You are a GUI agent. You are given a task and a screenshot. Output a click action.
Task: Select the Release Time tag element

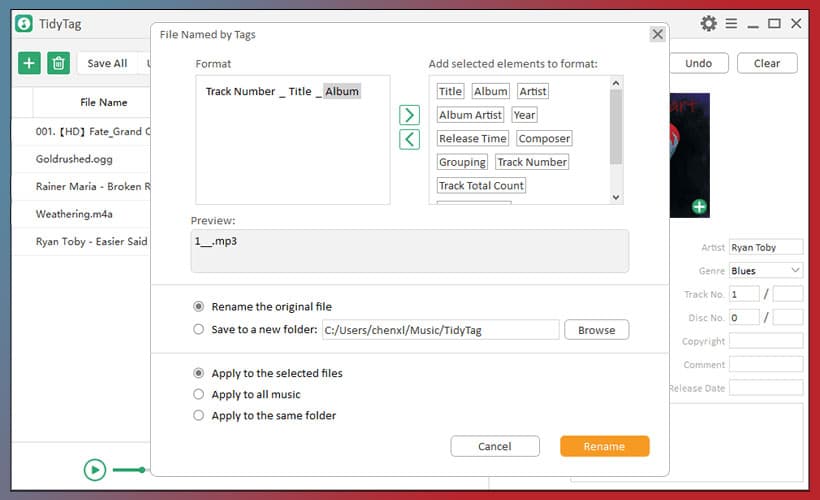pos(473,139)
